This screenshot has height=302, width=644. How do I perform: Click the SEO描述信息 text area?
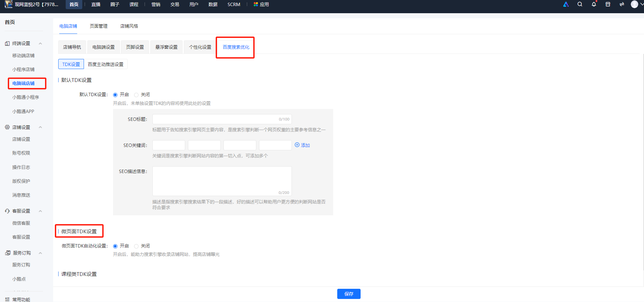click(222, 181)
